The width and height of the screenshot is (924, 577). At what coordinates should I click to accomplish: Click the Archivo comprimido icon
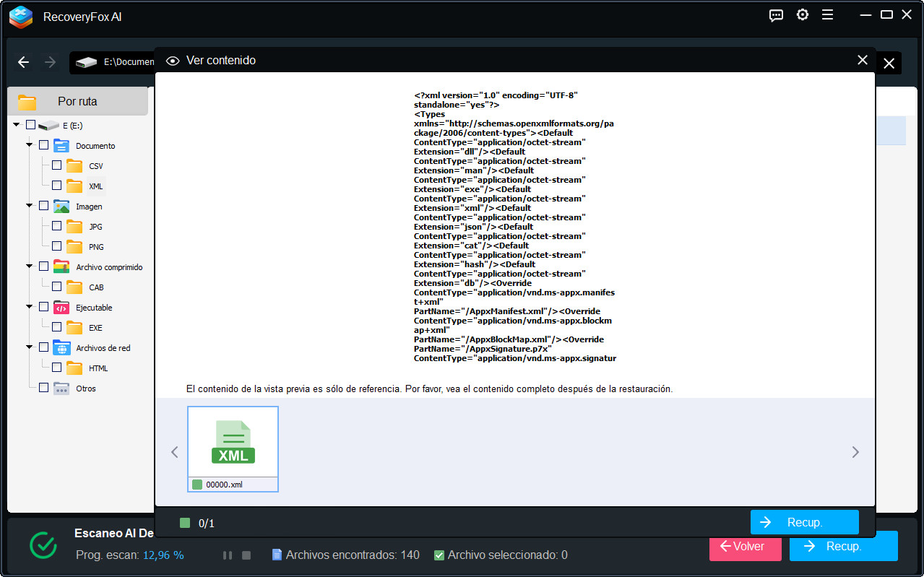(61, 266)
